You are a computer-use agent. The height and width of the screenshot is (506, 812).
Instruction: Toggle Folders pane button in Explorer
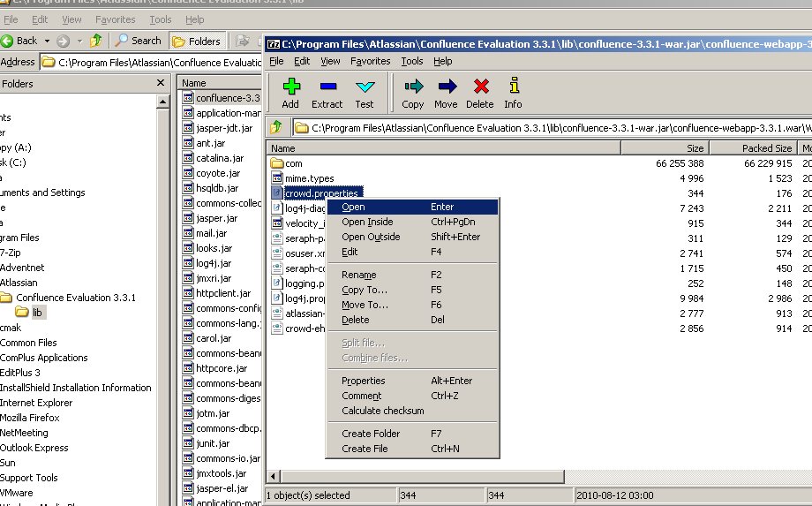196,41
